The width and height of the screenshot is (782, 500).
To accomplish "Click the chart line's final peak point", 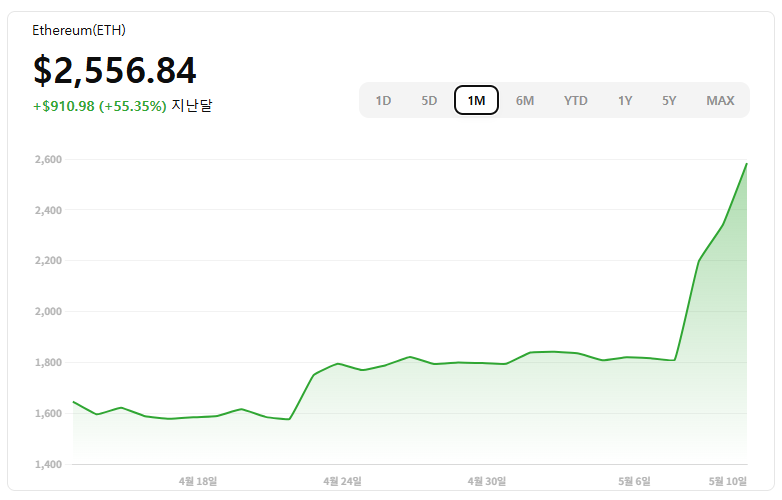I will coord(747,164).
